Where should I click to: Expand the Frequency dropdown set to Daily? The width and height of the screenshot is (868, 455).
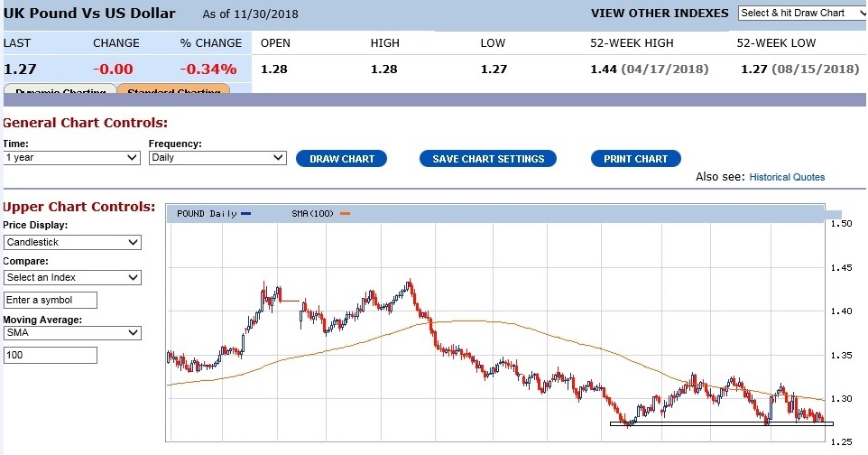217,158
